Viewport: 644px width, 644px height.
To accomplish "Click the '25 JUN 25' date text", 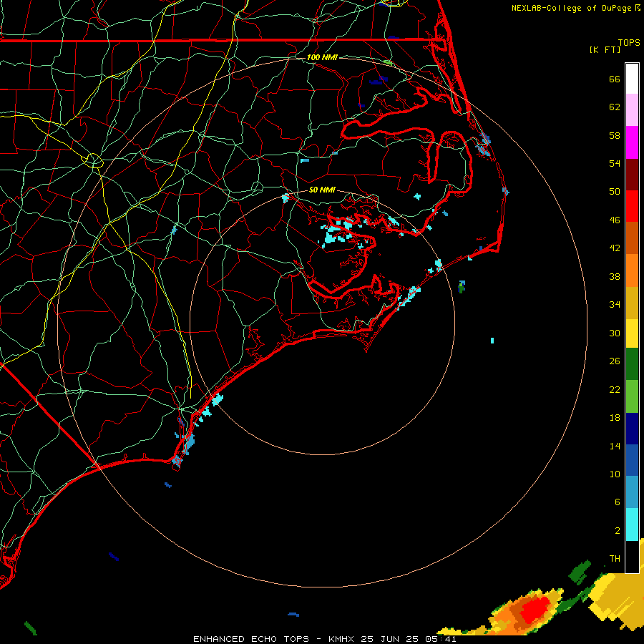I will [x=389, y=639].
